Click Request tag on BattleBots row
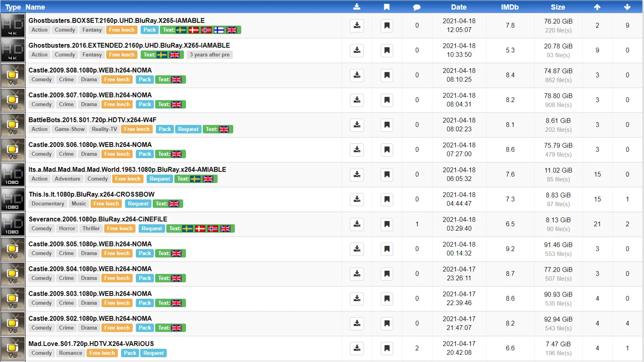 pyautogui.click(x=188, y=129)
